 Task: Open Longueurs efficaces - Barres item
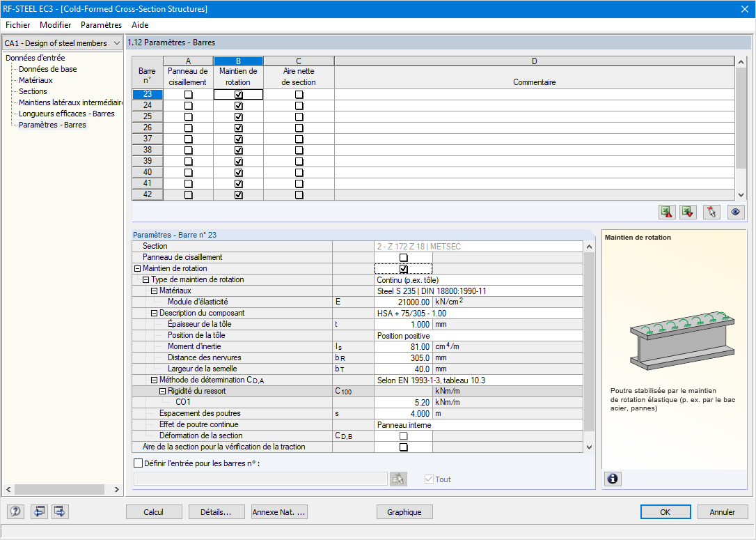[67, 114]
